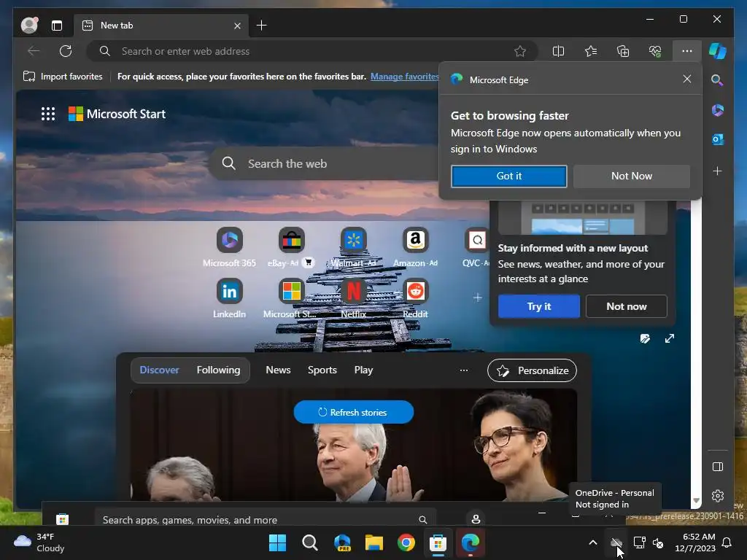Click the Personalize button
Viewport: 747px width, 560px height.
(x=532, y=370)
